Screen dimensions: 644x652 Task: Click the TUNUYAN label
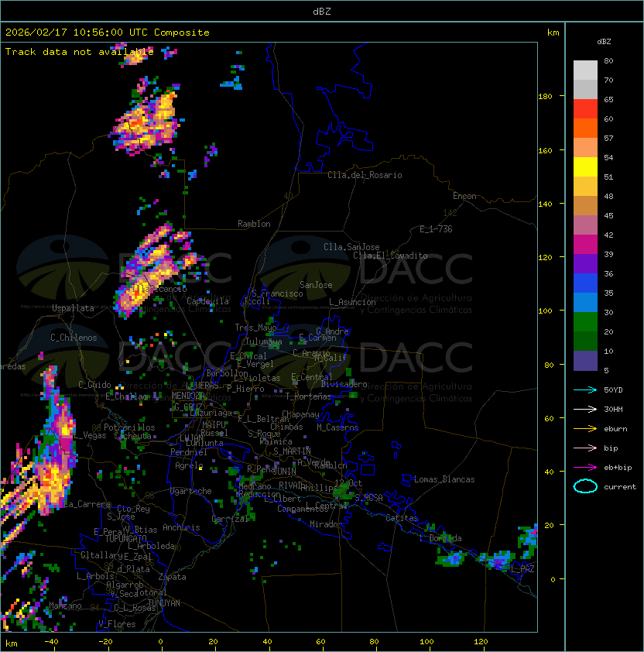(164, 603)
